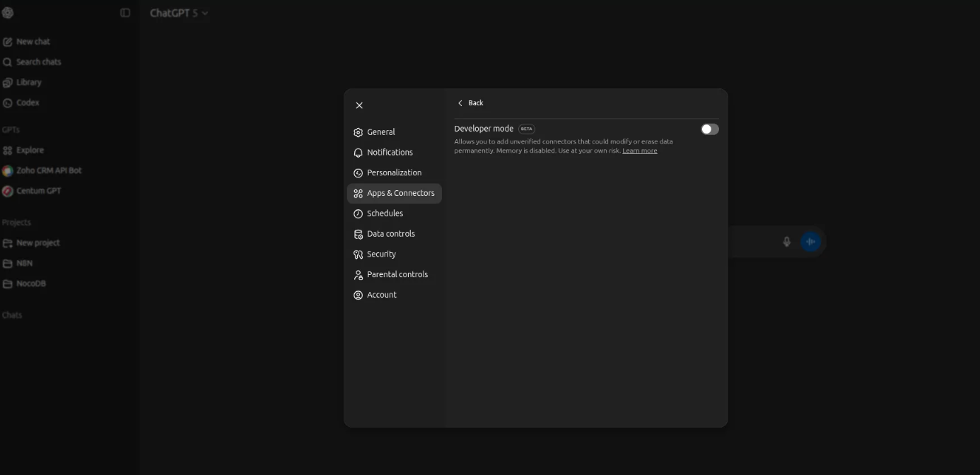The height and width of the screenshot is (475, 980).
Task: Click the Search chats magnifier icon
Action: coord(8,62)
